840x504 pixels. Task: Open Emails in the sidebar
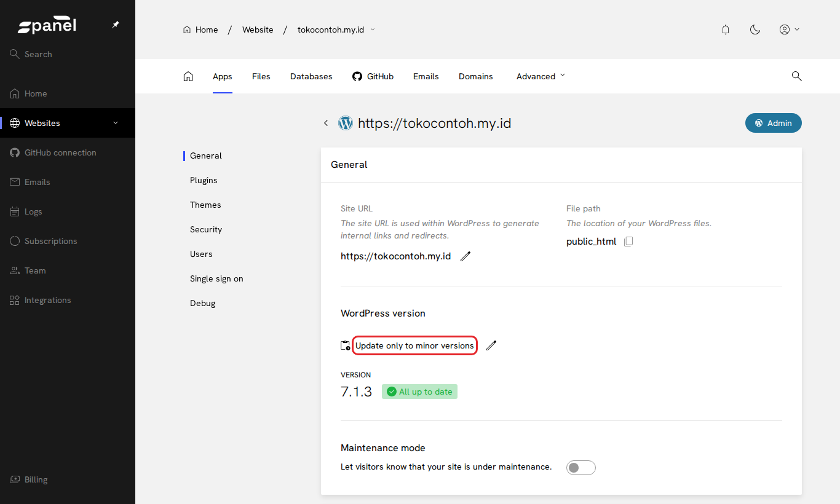coord(68,182)
